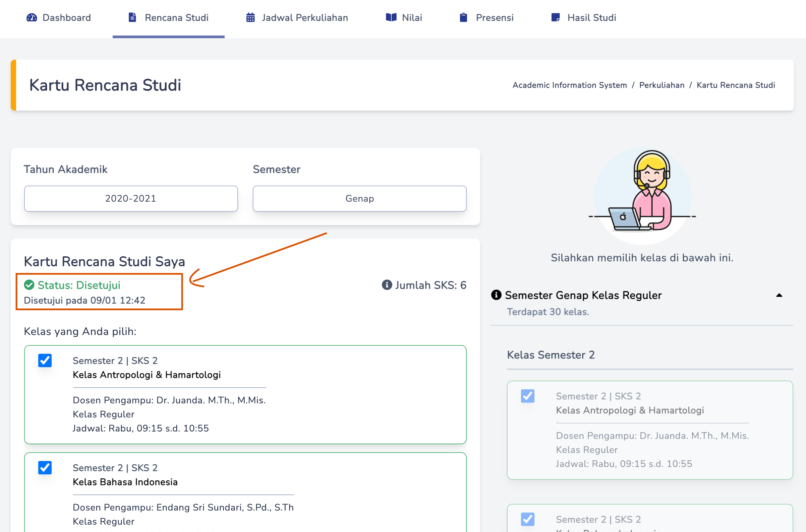
Task: Click Jadwal Rabu 09:15 s.d. 10:55 under Kelas Semester 2
Action: (624, 464)
